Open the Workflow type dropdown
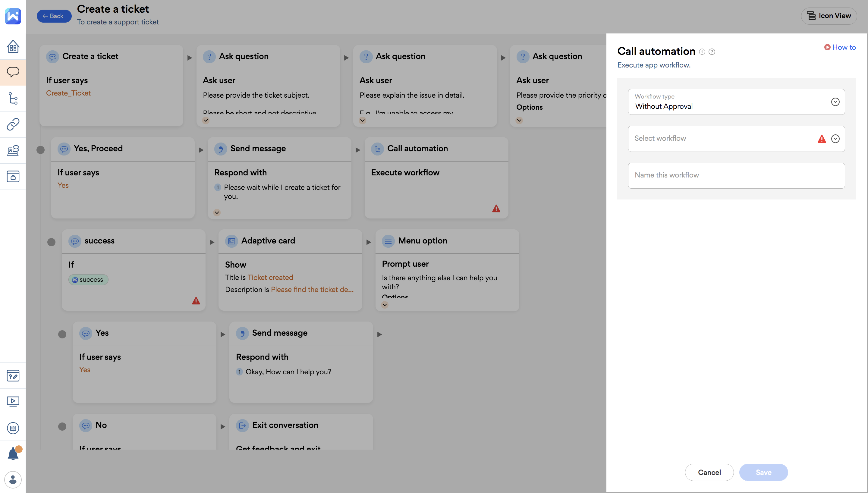 (x=835, y=102)
